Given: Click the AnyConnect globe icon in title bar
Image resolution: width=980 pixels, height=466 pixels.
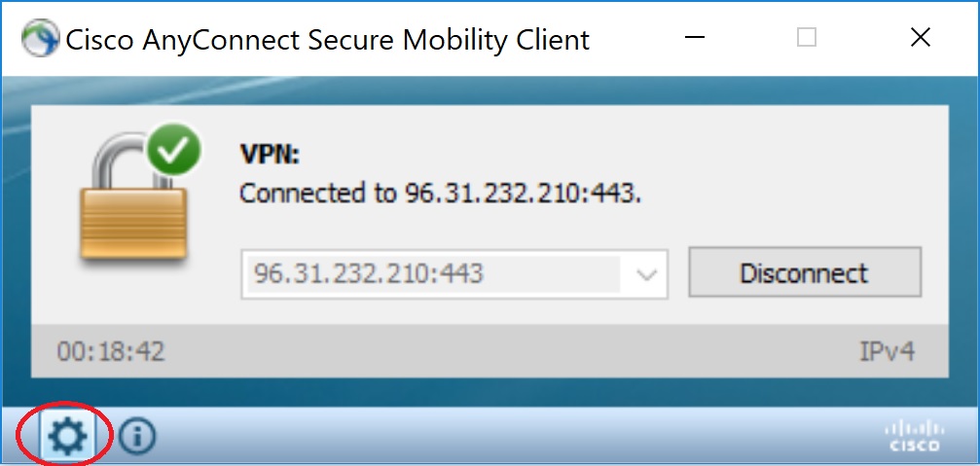Looking at the screenshot, I should [x=41, y=38].
